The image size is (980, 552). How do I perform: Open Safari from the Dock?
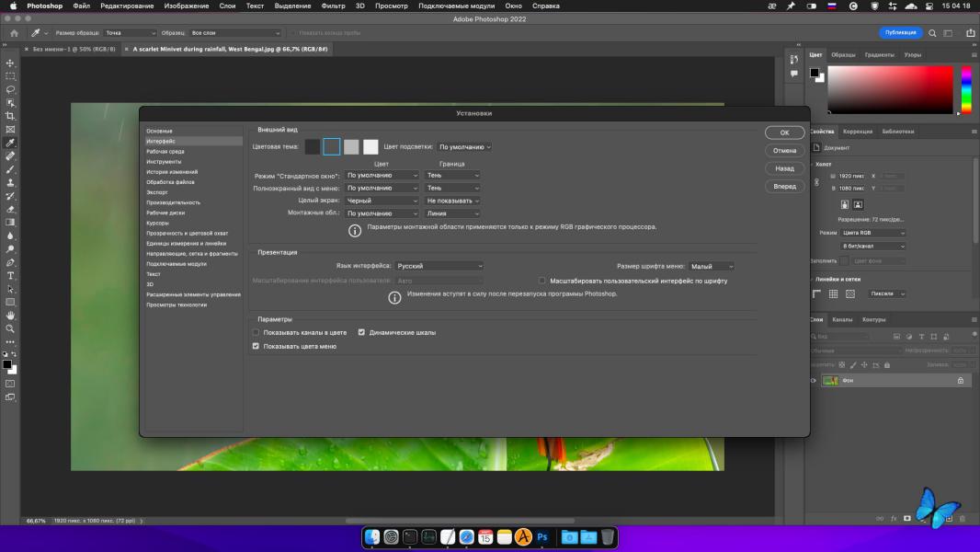coord(466,537)
